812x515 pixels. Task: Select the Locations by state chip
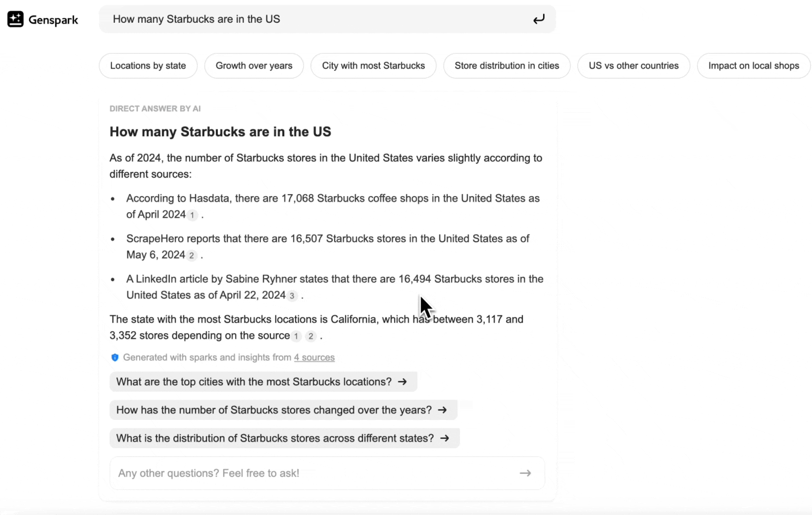(148, 66)
